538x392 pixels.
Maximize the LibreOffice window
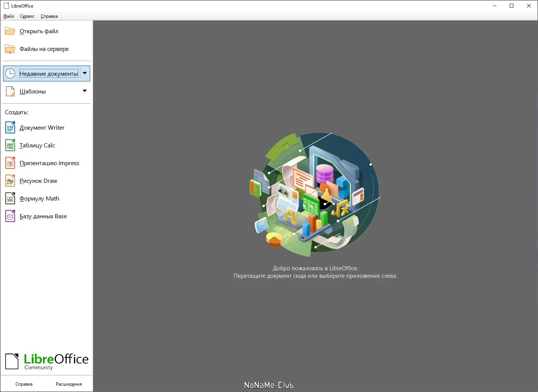512,6
